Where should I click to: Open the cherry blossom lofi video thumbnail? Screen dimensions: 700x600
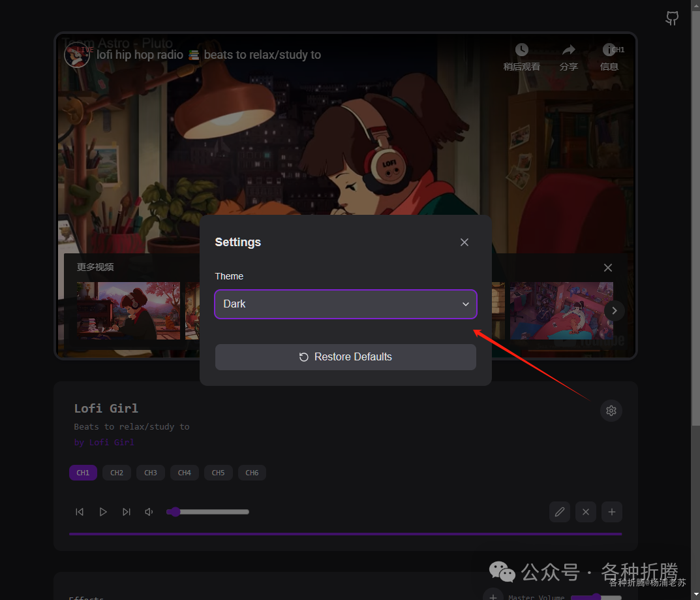point(128,311)
